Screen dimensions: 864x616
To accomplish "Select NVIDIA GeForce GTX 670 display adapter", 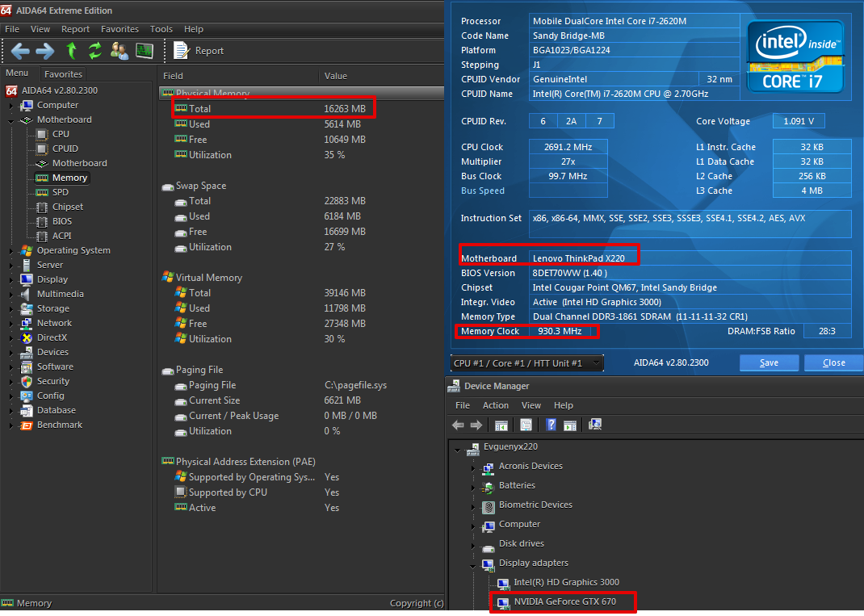I will pyautogui.click(x=564, y=601).
